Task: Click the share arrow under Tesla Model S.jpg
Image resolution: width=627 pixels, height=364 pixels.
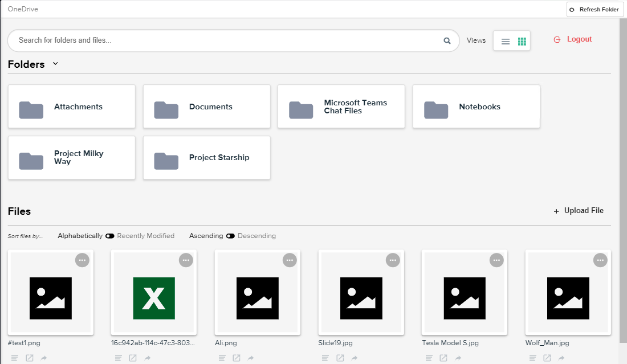Action: 458,358
